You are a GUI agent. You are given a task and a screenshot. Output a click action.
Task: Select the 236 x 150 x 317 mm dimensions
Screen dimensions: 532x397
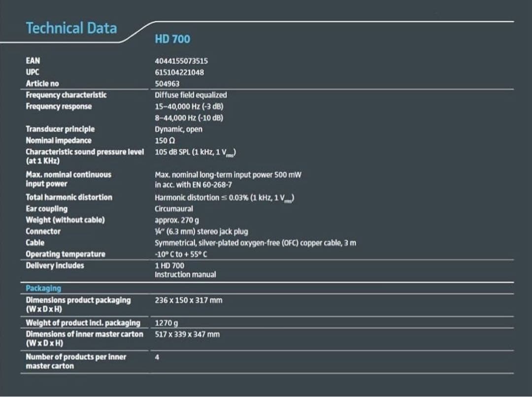point(188,300)
